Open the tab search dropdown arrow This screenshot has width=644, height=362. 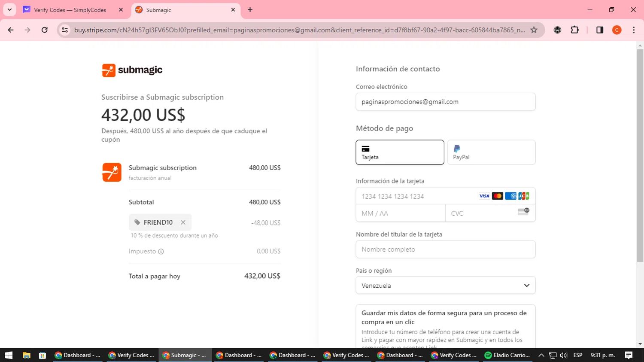click(9, 10)
